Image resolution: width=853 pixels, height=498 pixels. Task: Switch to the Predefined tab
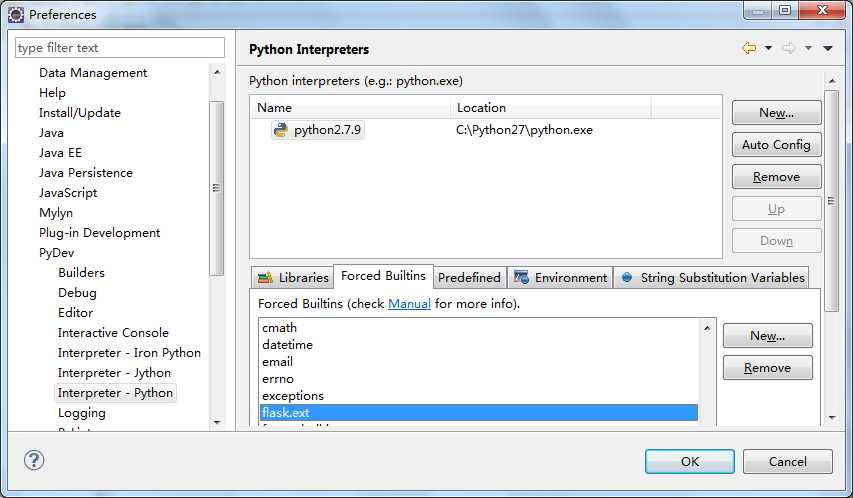[x=469, y=278]
